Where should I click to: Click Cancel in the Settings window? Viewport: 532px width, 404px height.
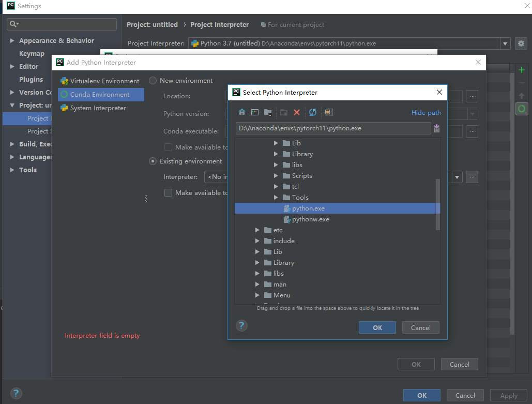click(465, 396)
